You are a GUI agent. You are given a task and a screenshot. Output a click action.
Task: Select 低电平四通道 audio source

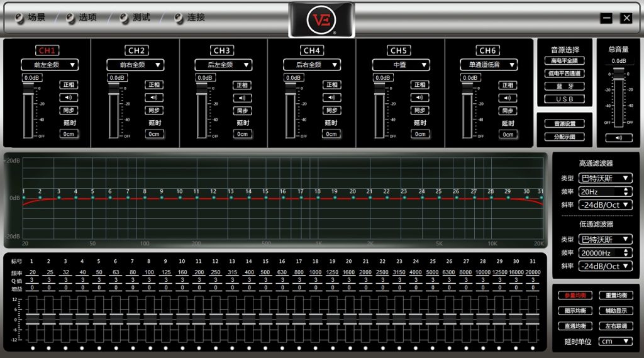coord(565,74)
